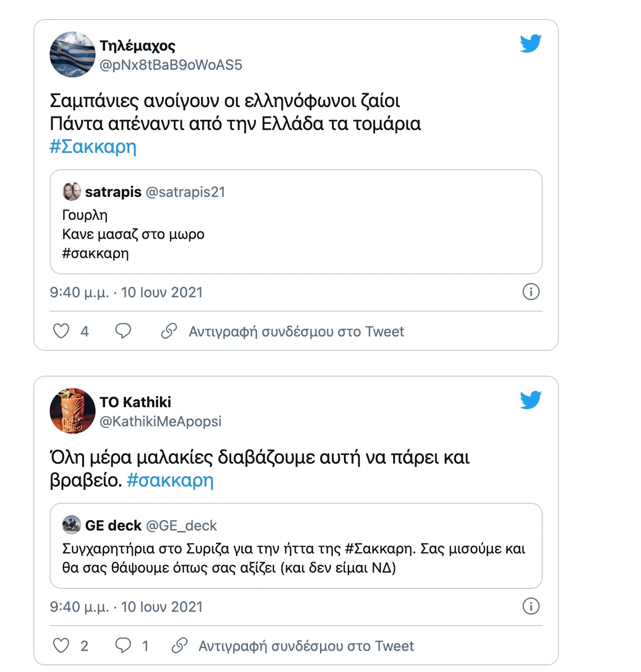The height and width of the screenshot is (672, 641).
Task: Open reply bubble on TO Kathiki tweet
Action: [x=123, y=645]
